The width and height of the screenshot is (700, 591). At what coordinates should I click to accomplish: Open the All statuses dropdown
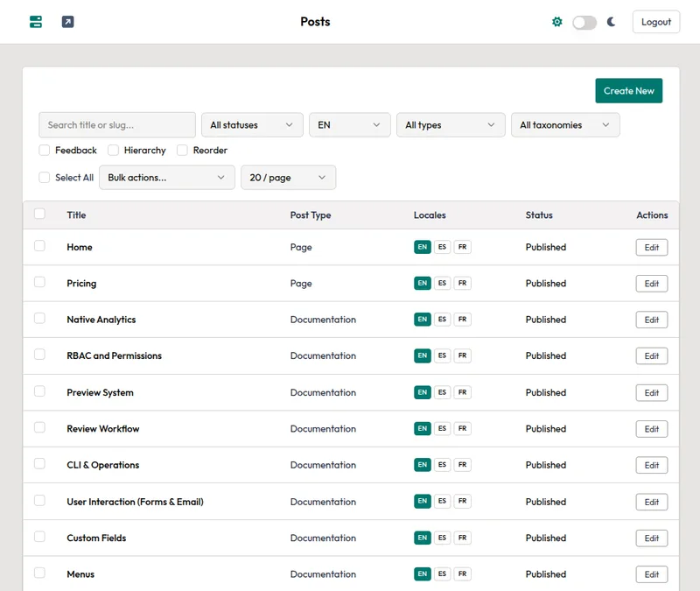(x=252, y=124)
